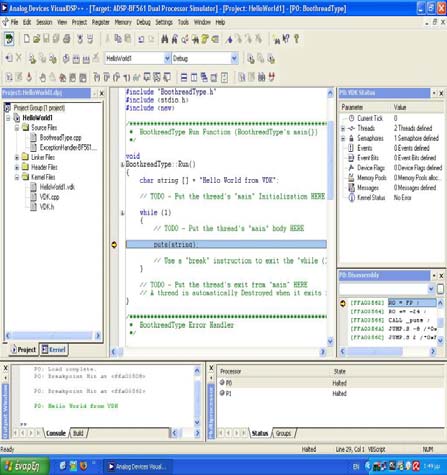Click the Find binoculars icon

coord(164,39)
